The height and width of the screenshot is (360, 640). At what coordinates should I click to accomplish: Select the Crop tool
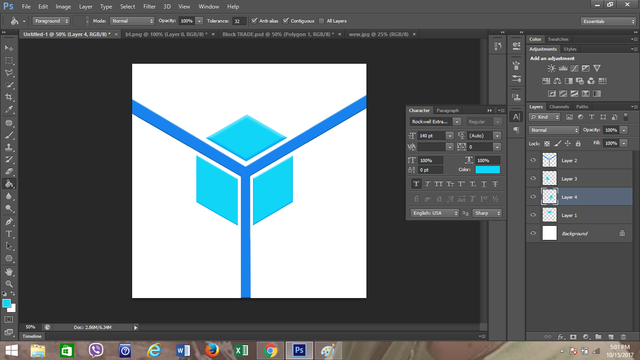pyautogui.click(x=9, y=97)
